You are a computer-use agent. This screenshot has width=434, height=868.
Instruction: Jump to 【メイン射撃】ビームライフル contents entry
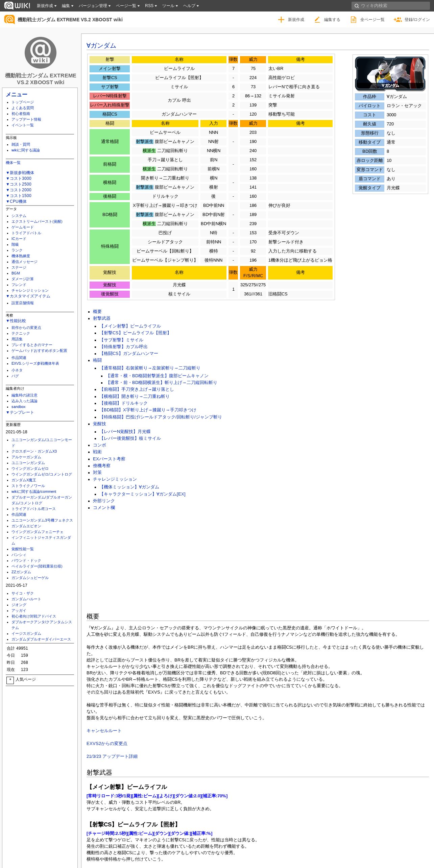pyautogui.click(x=130, y=326)
